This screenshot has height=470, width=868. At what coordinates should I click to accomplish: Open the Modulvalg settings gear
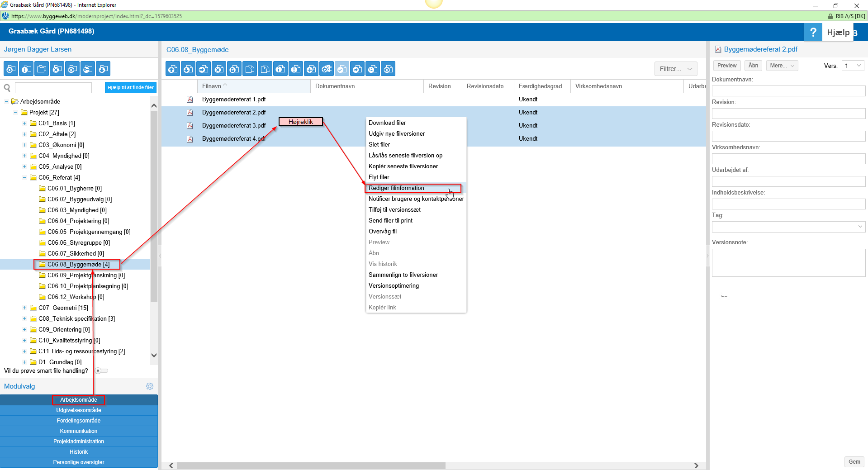pyautogui.click(x=150, y=386)
